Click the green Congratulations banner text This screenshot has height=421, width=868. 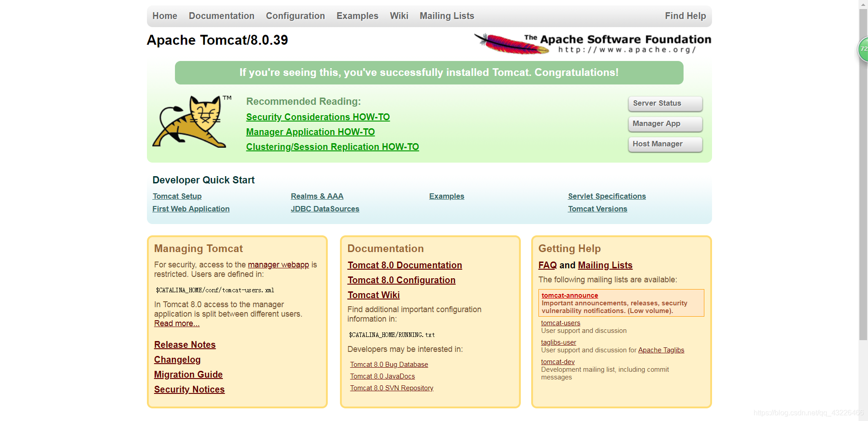(429, 73)
